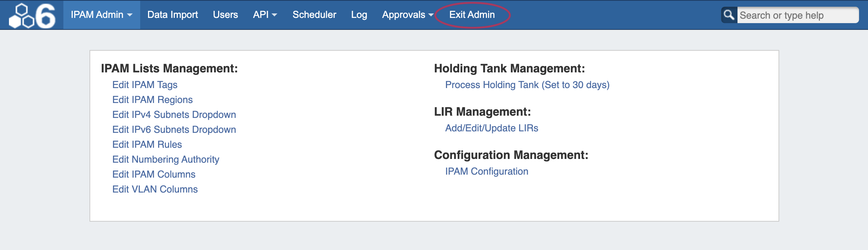Open the IPAM Configuration link
This screenshot has width=868, height=250.
(x=487, y=171)
